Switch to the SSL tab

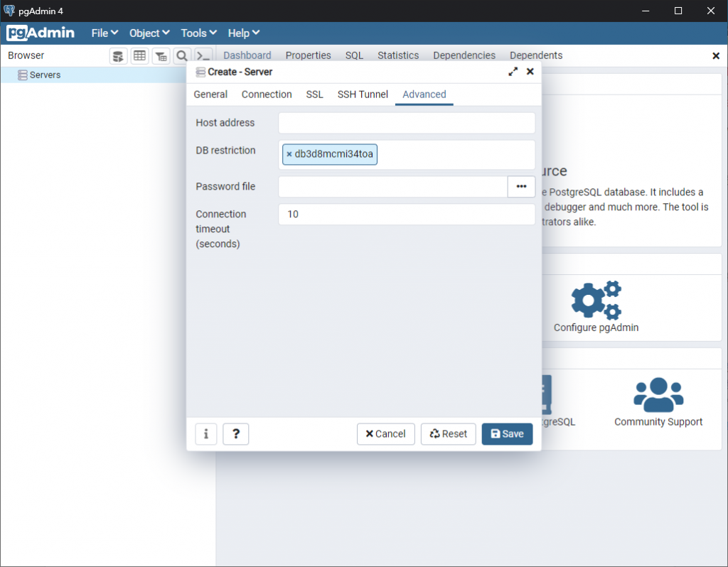314,94
